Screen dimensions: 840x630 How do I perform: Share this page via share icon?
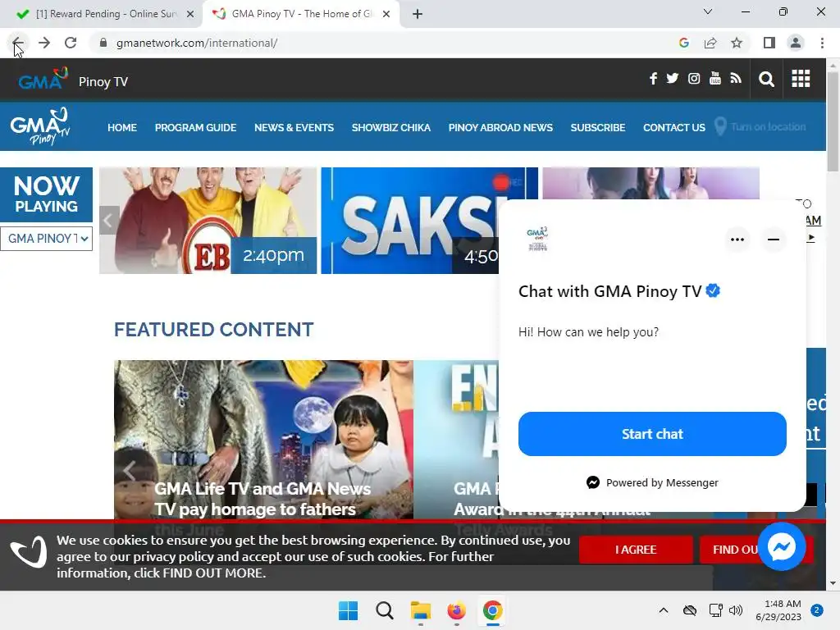click(710, 43)
